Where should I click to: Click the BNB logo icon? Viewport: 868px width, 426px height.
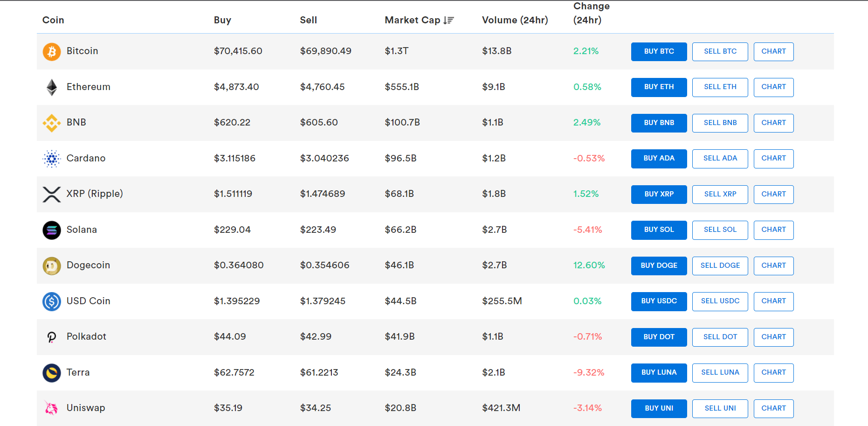click(52, 123)
